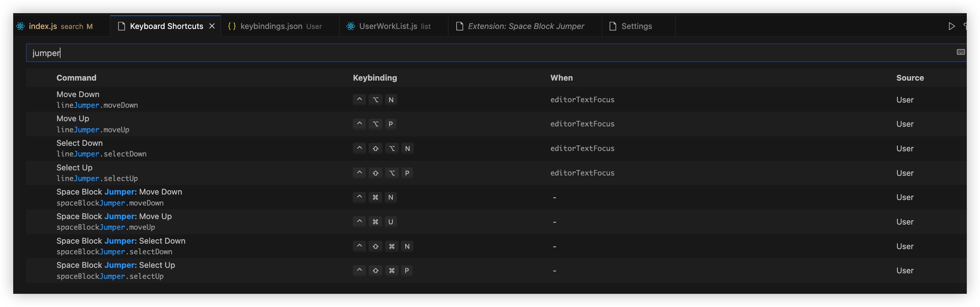Click the file icon on Settings tab

coord(612,26)
